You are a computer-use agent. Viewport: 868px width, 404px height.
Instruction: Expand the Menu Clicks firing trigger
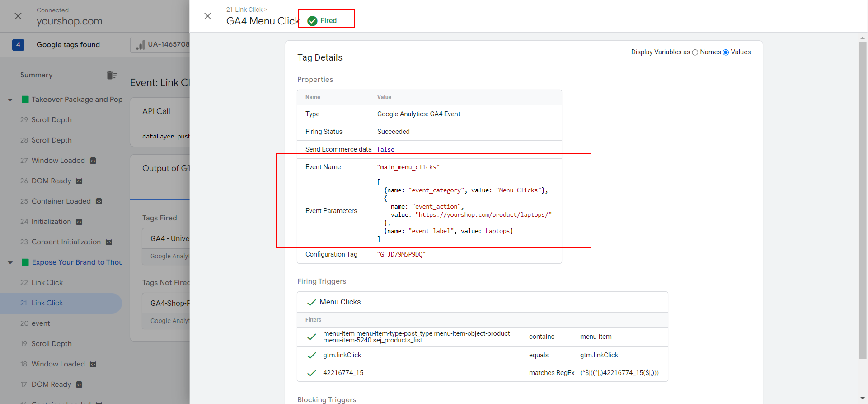tap(340, 302)
